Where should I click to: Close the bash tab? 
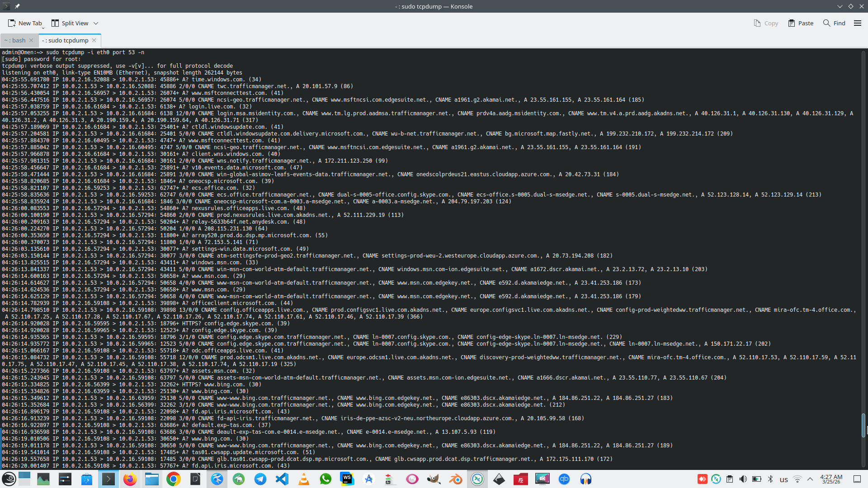pos(31,40)
